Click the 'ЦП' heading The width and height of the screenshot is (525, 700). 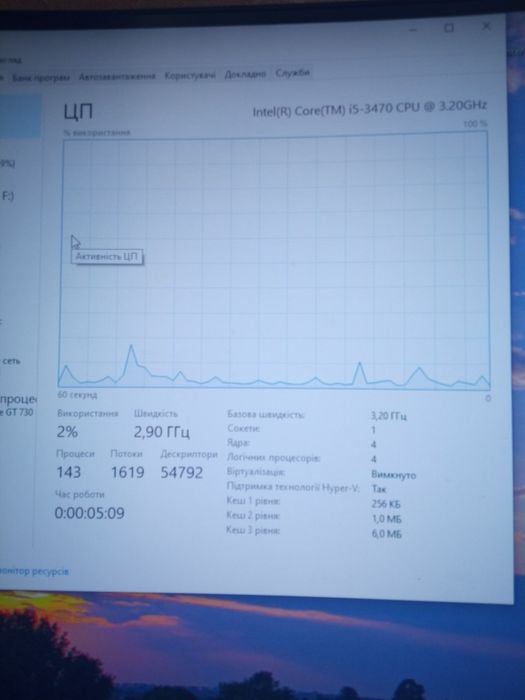pos(78,111)
